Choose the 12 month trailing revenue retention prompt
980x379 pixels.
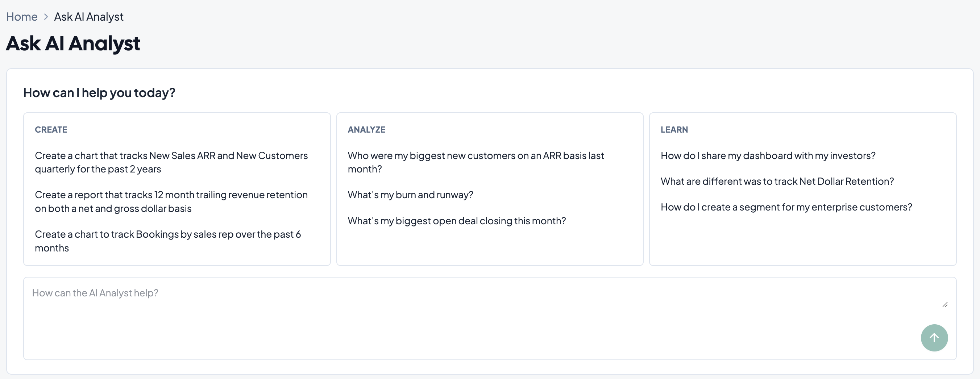click(171, 201)
